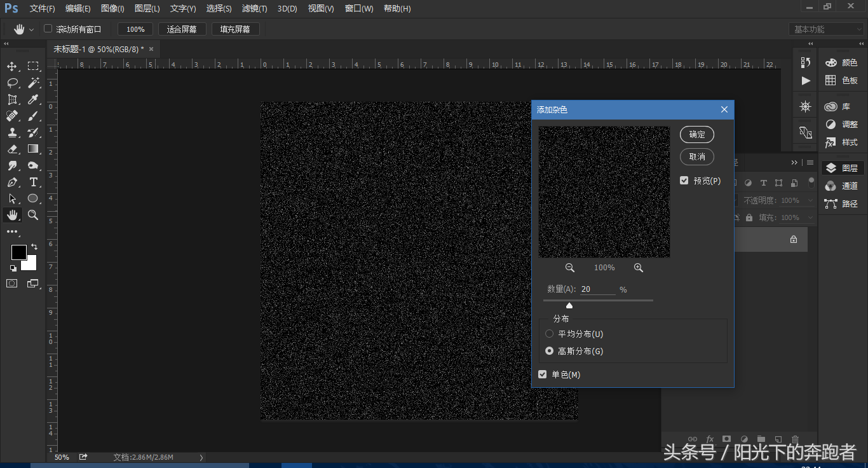This screenshot has height=468, width=868.
Task: Open the foreground color black swatch
Action: click(18, 252)
